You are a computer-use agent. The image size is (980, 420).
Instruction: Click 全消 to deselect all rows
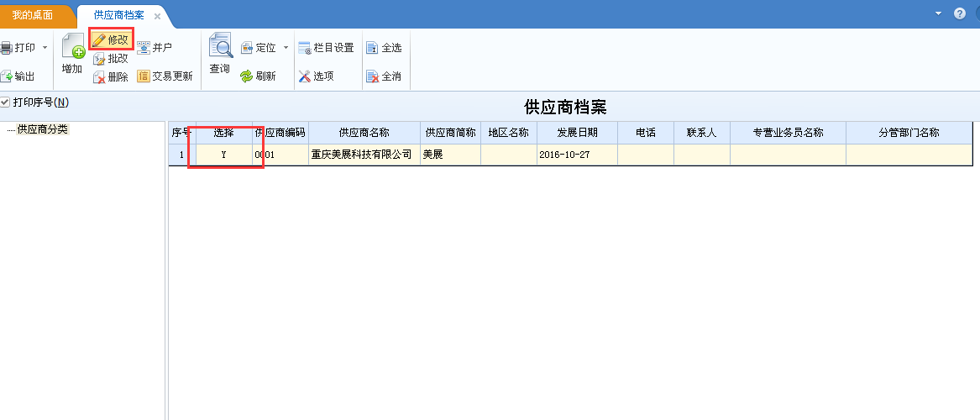pyautogui.click(x=372, y=76)
